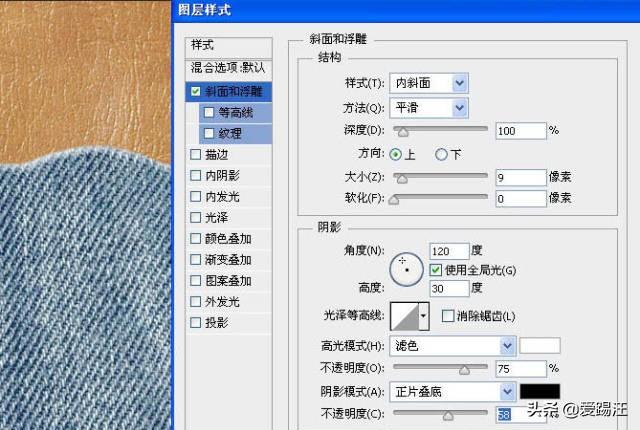This screenshot has height=430, width=640.
Task: Click highlight 不透明度 75 input field
Action: 521,369
